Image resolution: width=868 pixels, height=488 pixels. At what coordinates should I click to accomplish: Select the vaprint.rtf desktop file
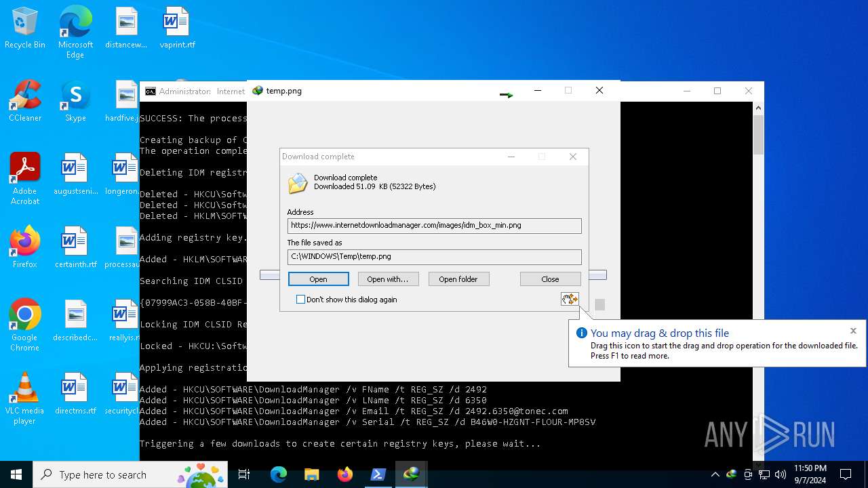point(177,28)
